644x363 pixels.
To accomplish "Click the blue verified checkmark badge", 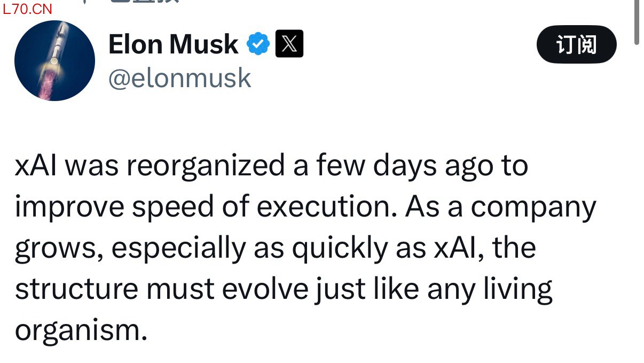I will [258, 44].
